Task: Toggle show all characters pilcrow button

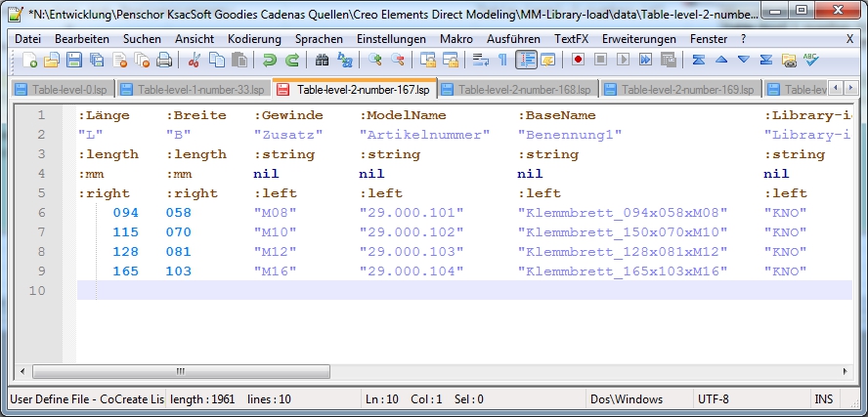Action: [502, 61]
